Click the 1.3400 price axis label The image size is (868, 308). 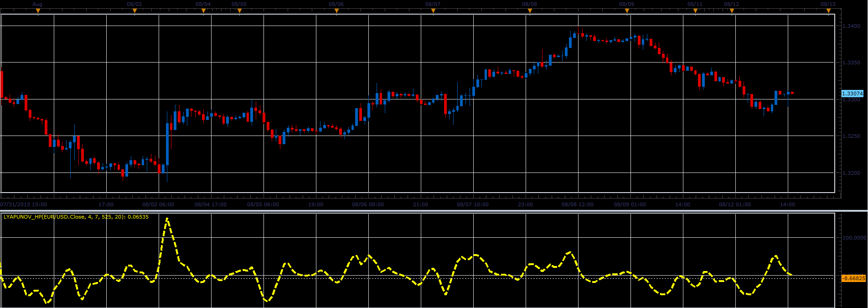pos(852,26)
